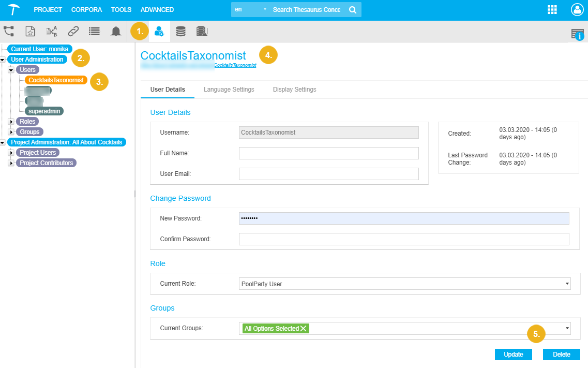Open the apps grid icon
The width and height of the screenshot is (588, 368).
(x=552, y=10)
